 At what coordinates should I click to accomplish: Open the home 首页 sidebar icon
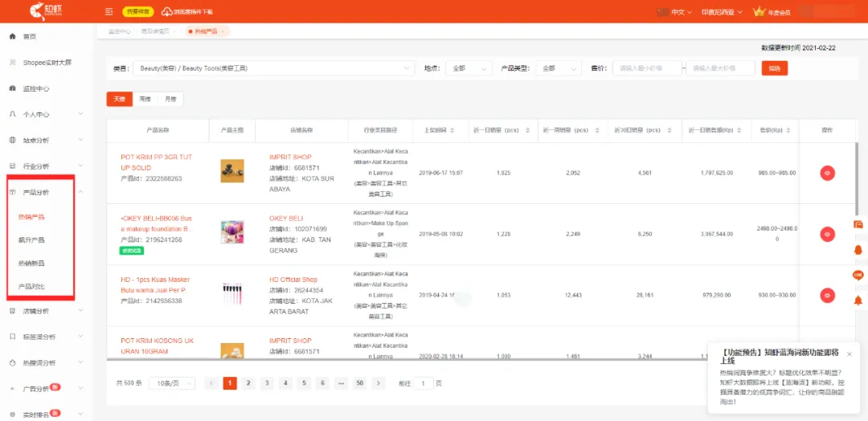(x=13, y=36)
